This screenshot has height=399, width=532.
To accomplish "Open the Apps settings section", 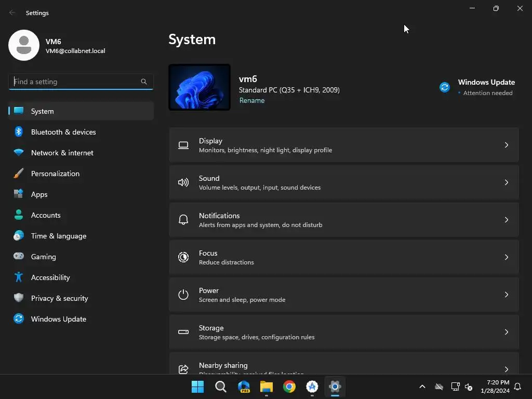I will pyautogui.click(x=81, y=194).
